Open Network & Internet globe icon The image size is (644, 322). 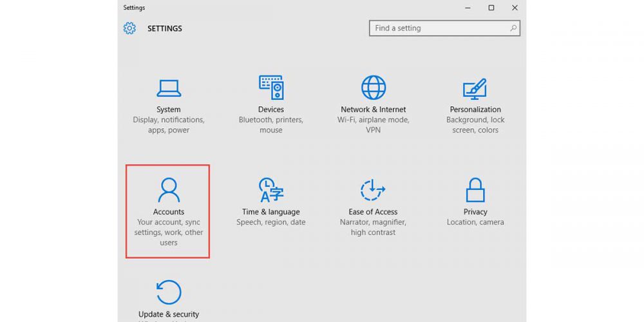pos(374,88)
